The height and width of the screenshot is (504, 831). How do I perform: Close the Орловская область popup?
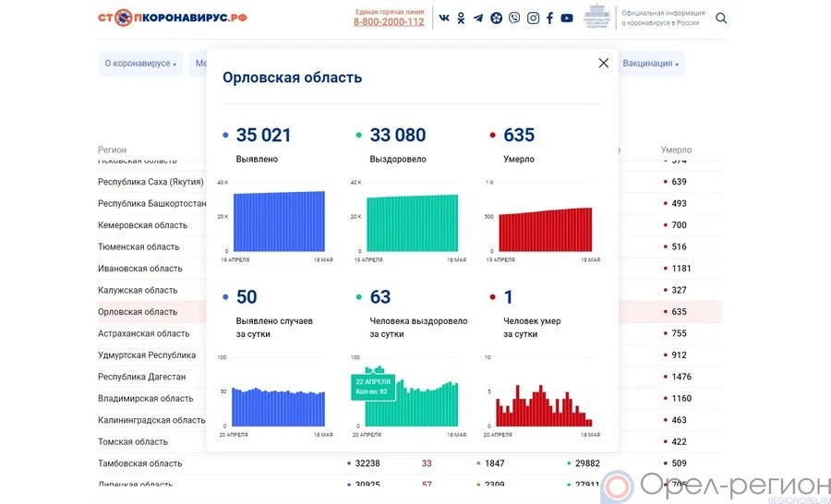(x=603, y=63)
